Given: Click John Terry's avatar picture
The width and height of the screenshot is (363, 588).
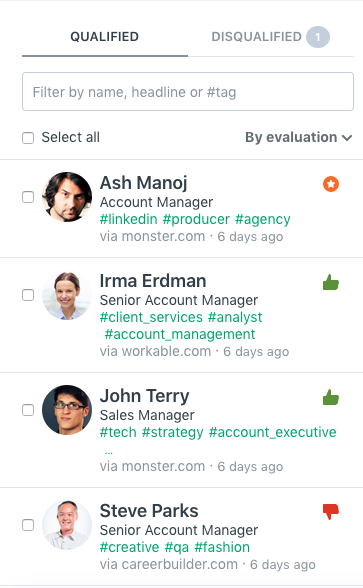Looking at the screenshot, I should [x=67, y=410].
